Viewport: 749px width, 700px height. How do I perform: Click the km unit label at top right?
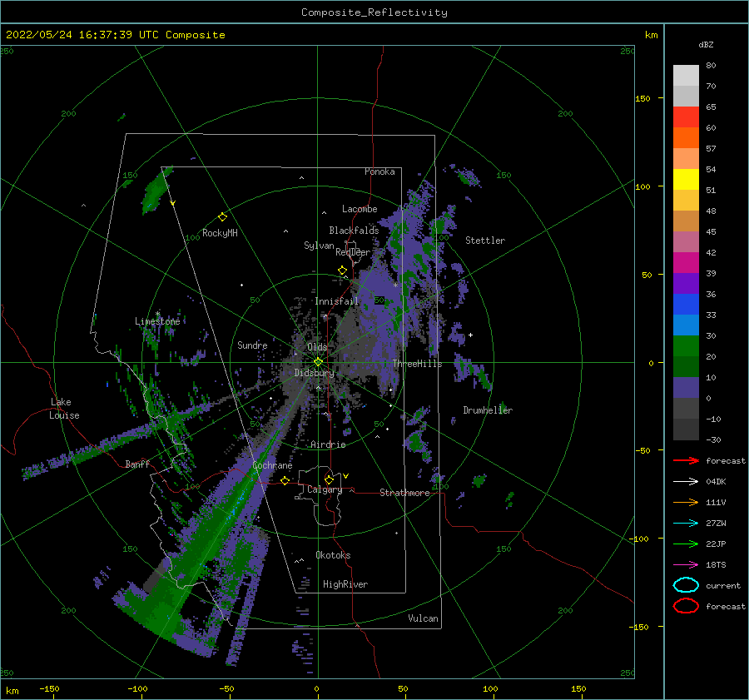click(x=651, y=35)
